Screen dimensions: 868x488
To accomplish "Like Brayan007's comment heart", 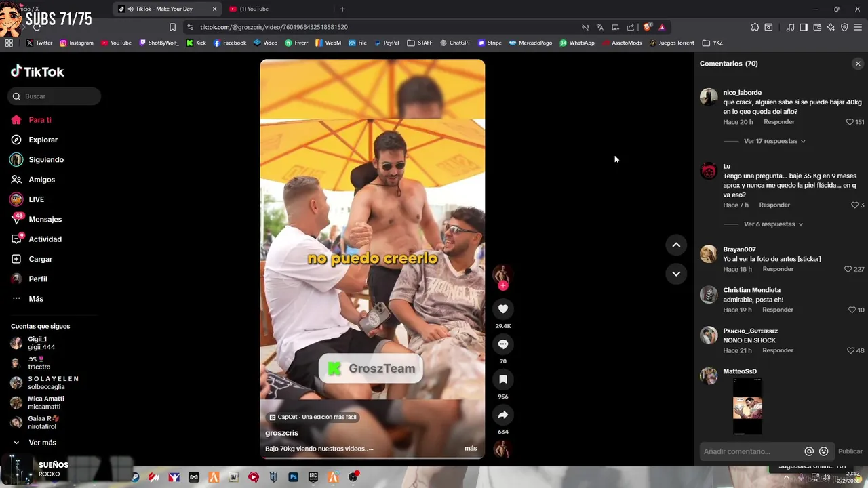I will 848,269.
